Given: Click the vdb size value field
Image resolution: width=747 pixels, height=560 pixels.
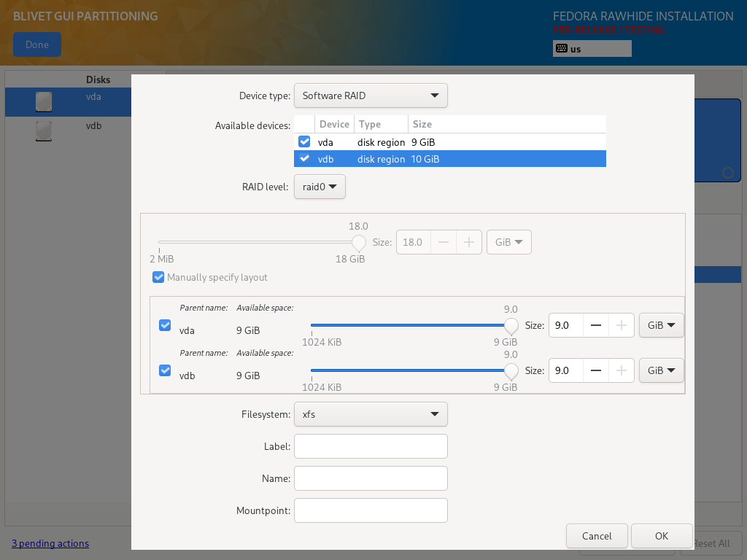Looking at the screenshot, I should pos(566,370).
